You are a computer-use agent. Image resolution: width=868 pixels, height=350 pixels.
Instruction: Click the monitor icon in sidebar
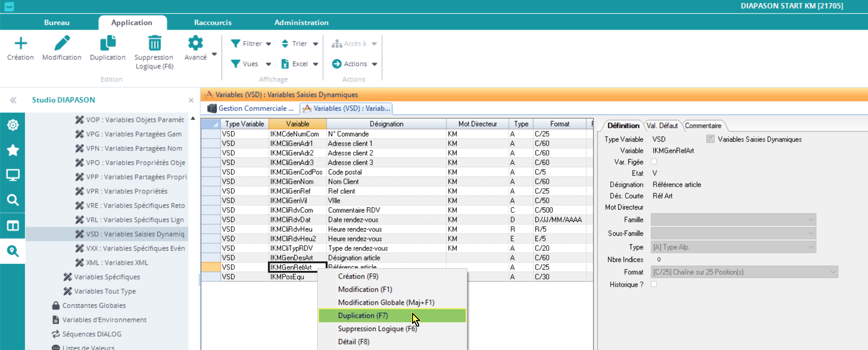pyautogui.click(x=13, y=175)
